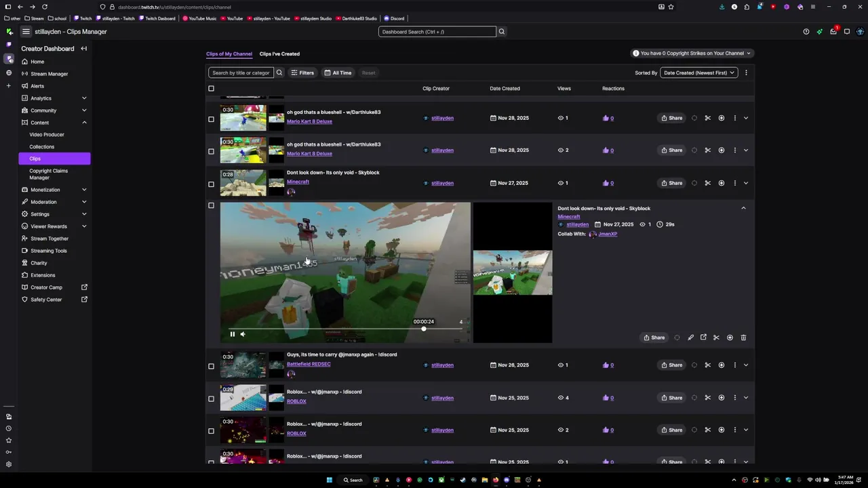Open the help icon in top bar
This screenshot has width=868, height=488.
806,31
